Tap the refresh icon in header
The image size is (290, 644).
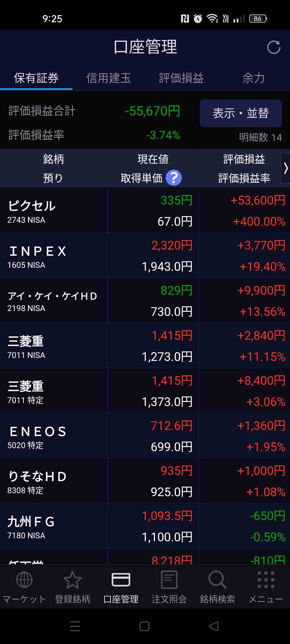274,47
